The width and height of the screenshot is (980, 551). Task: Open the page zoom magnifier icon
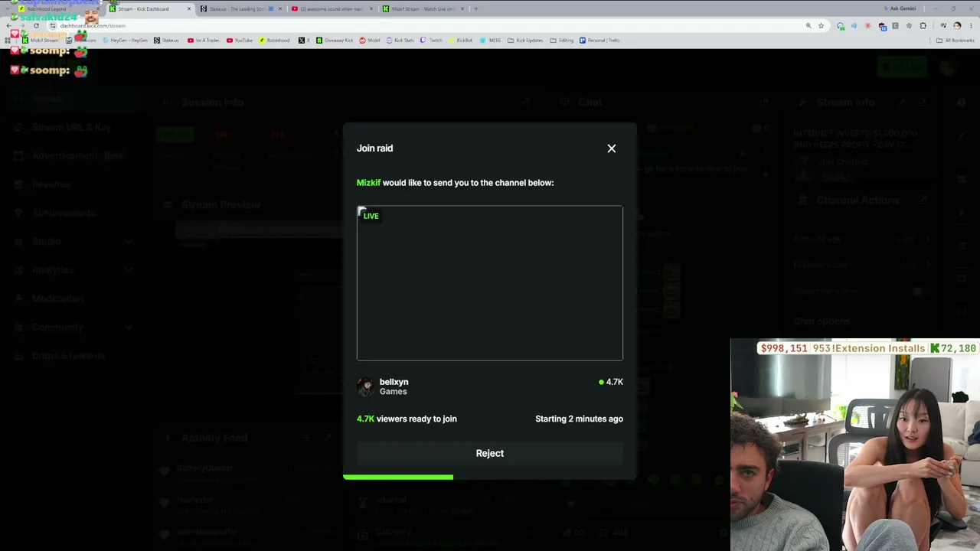[x=808, y=25]
